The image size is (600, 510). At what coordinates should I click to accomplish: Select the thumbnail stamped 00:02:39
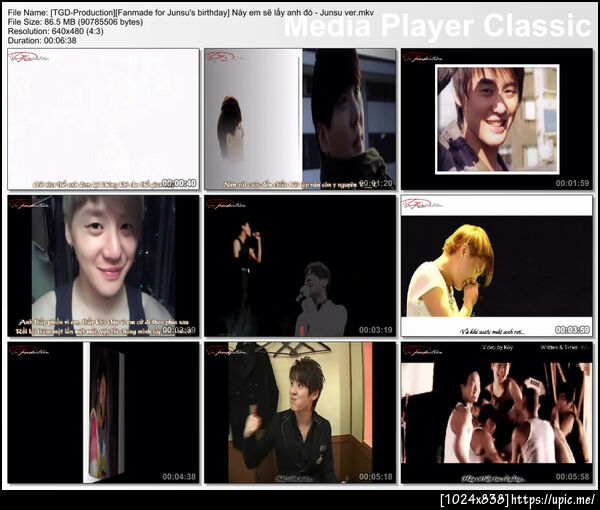(x=103, y=266)
